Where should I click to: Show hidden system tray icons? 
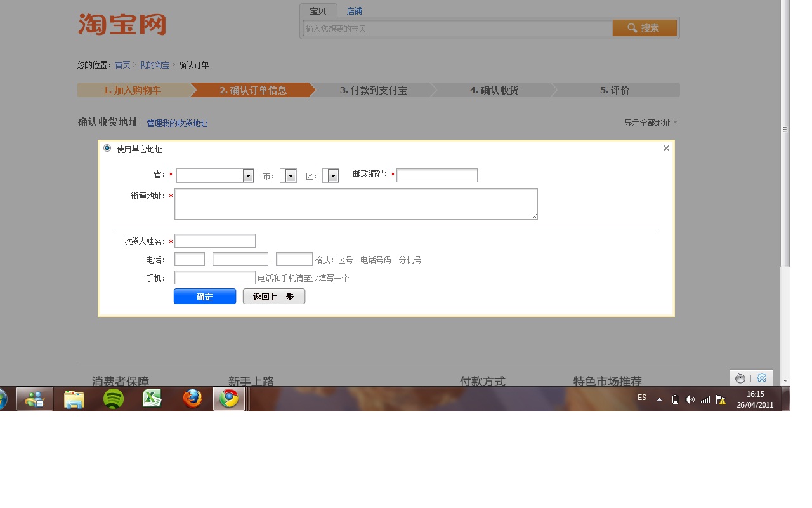[659, 399]
